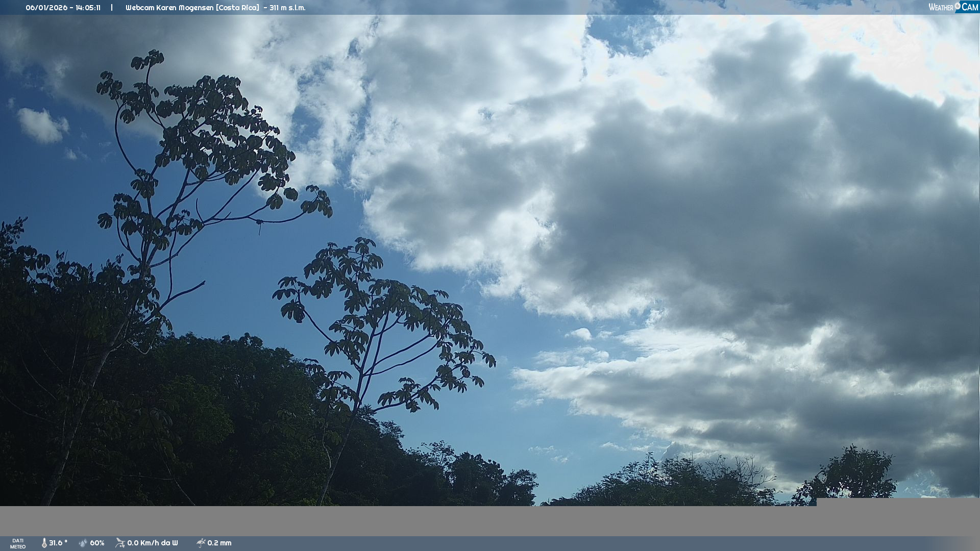Click the rain umbrella icon
Viewport: 980px width, 551px height.
coord(201,543)
